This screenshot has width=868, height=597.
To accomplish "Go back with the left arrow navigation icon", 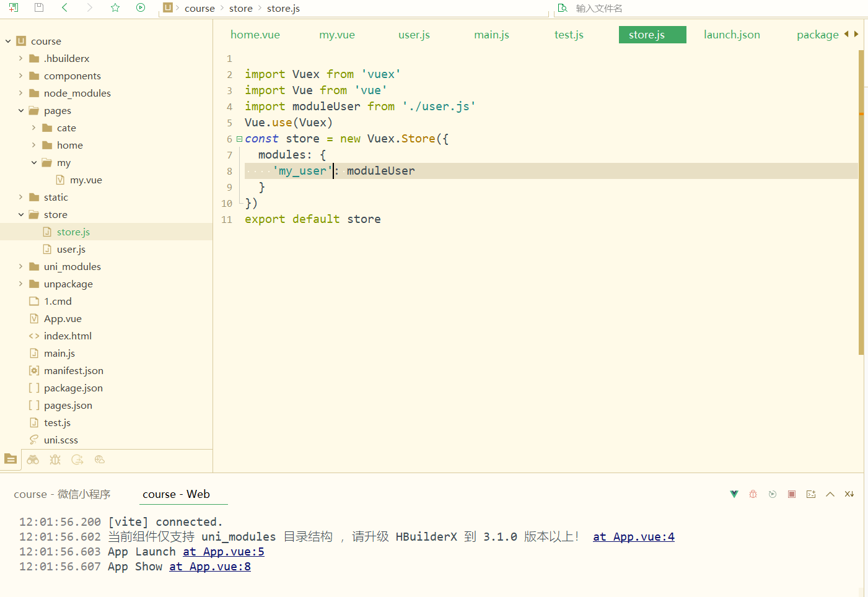I will click(64, 8).
